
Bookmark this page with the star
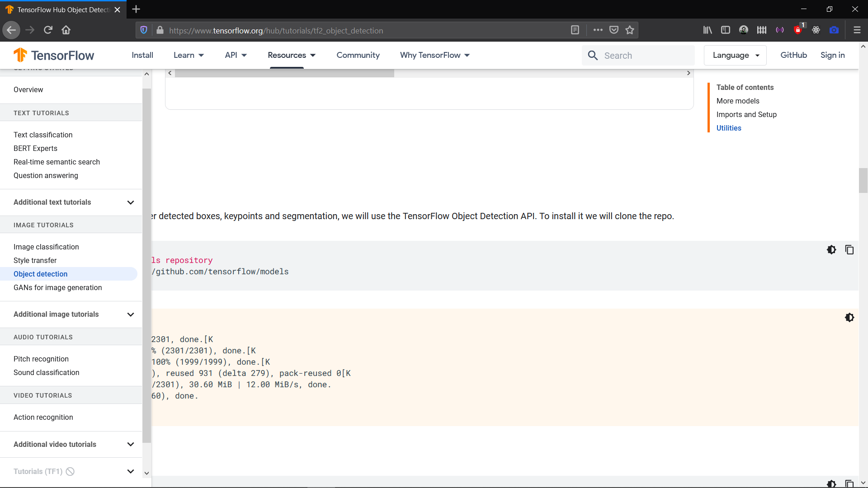pyautogui.click(x=630, y=30)
